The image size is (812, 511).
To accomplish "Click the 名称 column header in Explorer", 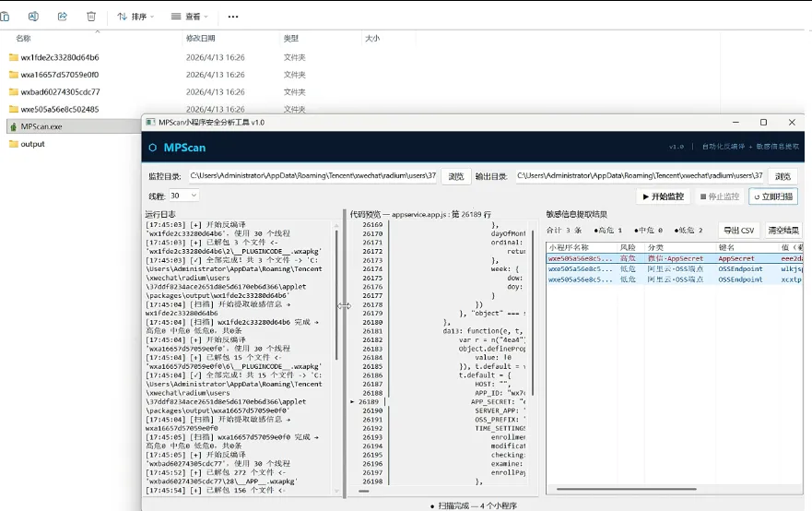I will coord(23,39).
